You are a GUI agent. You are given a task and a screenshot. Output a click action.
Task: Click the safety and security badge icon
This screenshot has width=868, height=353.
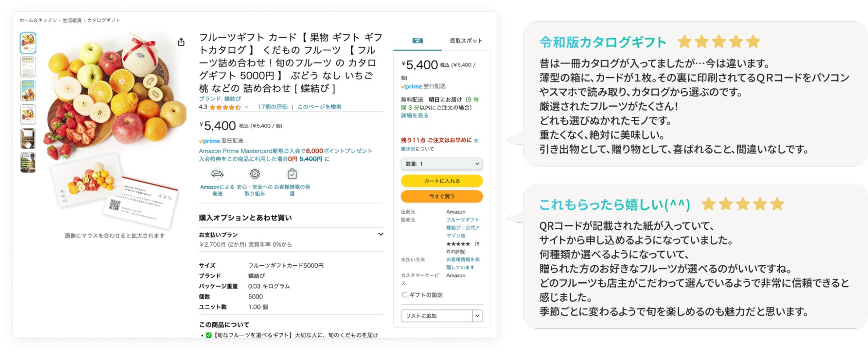pos(255,174)
